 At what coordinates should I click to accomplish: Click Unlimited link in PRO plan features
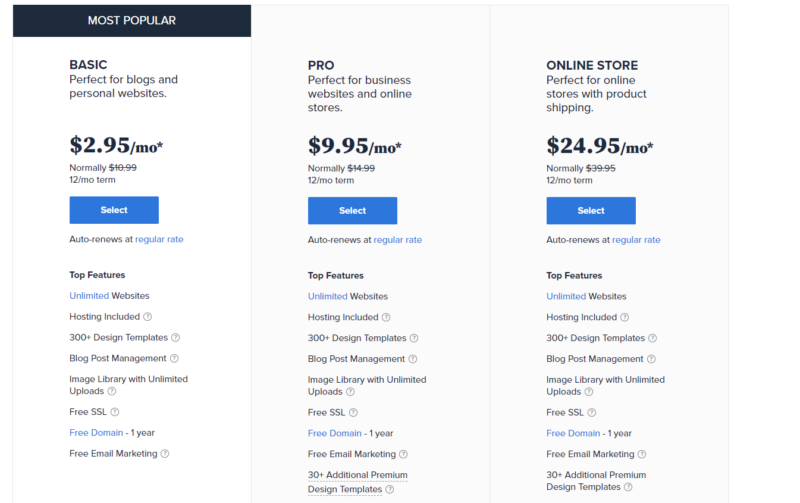pos(327,296)
